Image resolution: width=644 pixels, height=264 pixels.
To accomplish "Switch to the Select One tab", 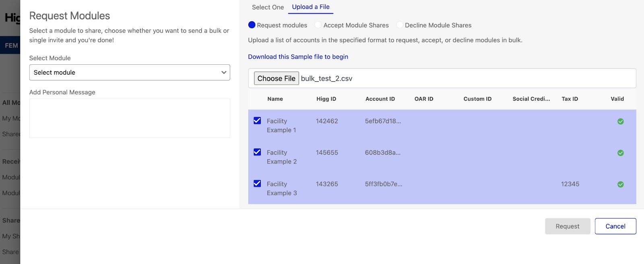I will click(x=268, y=7).
